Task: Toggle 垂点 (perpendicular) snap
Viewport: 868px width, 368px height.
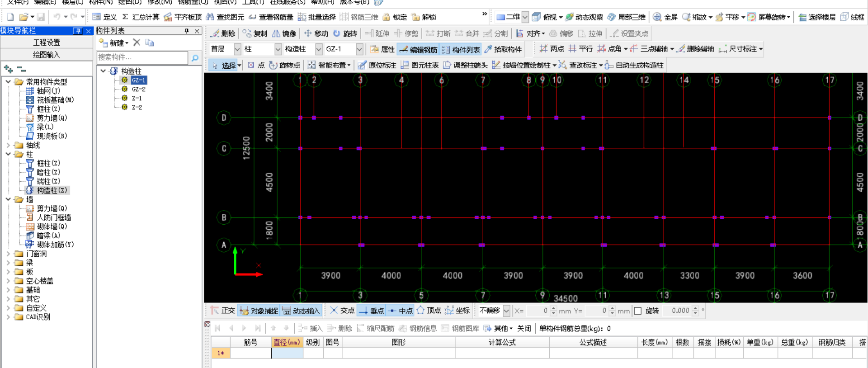Action: click(371, 311)
